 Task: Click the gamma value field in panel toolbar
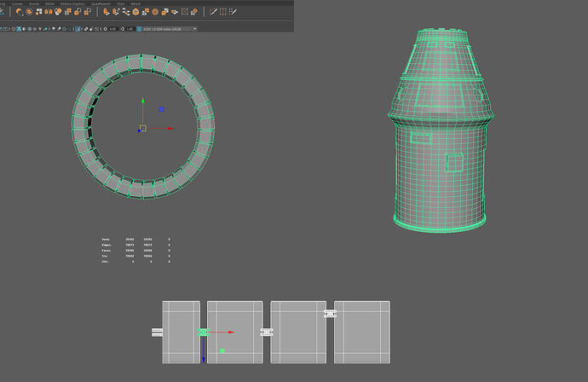point(129,29)
